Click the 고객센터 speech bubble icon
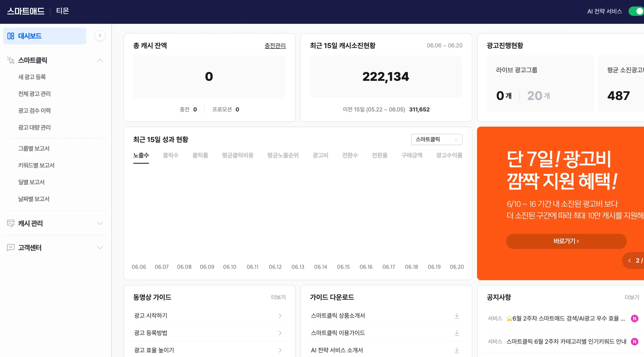644x357 pixels. pos(11,248)
